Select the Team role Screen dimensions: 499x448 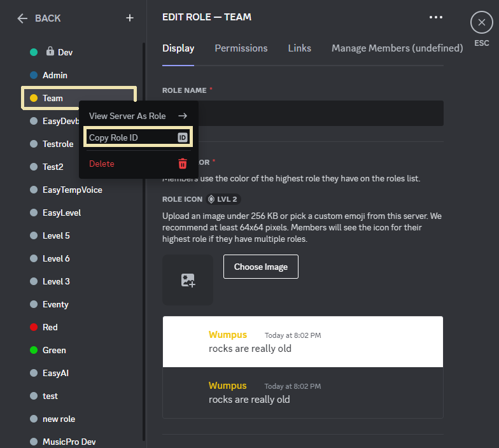79,98
